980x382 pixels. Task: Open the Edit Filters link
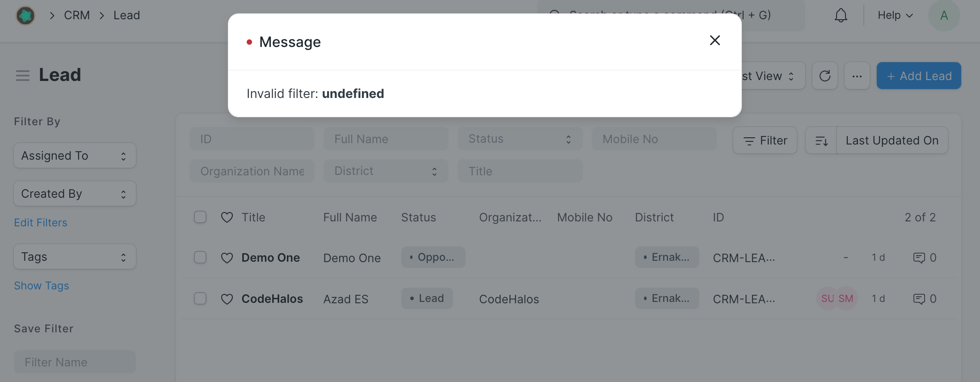pyautogui.click(x=41, y=223)
